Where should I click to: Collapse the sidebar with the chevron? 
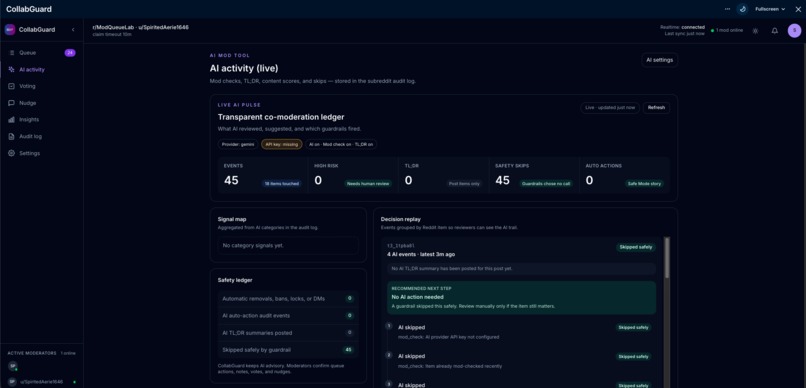tap(73, 30)
